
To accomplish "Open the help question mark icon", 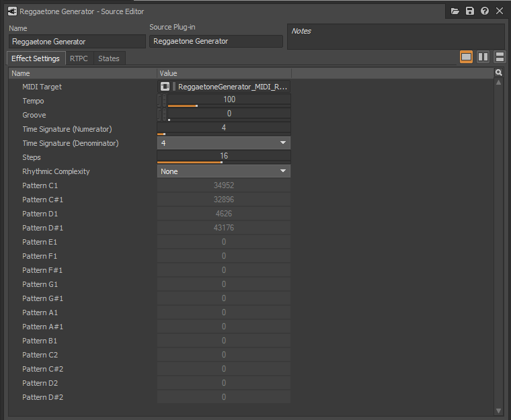I will 485,11.
